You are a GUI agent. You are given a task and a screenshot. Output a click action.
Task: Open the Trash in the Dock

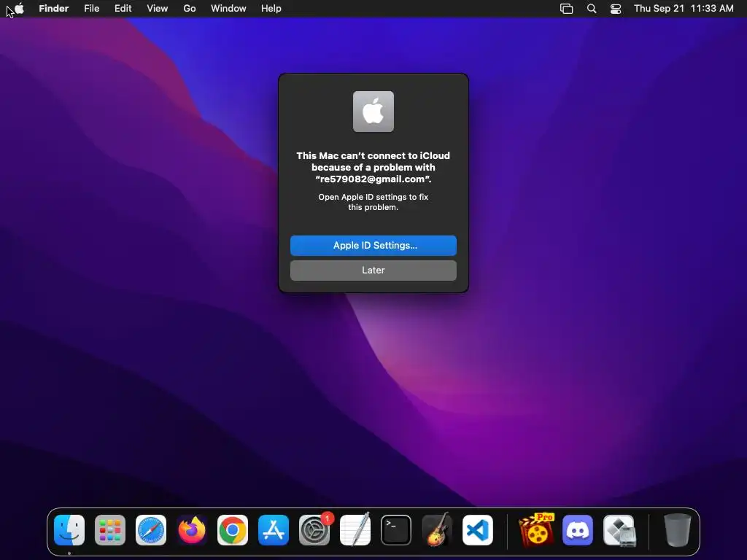677,530
